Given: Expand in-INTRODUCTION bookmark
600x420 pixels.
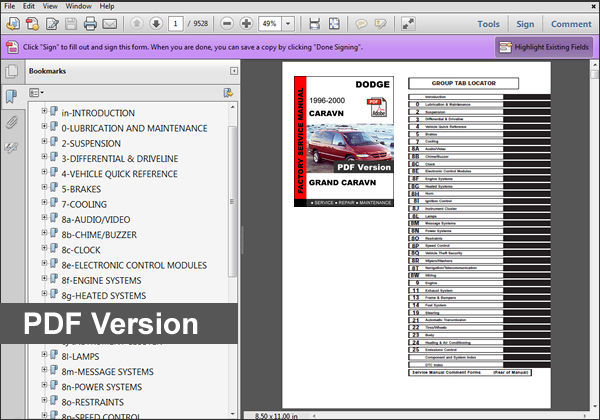Looking at the screenshot, I should point(44,111).
